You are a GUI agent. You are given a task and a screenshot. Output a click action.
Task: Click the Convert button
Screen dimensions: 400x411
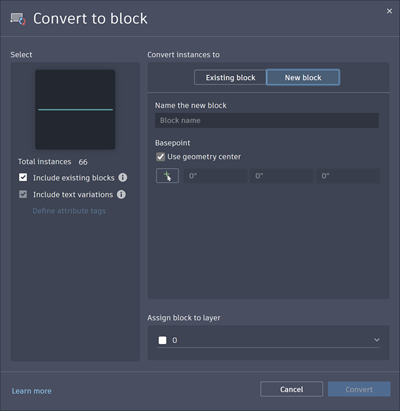click(x=359, y=389)
